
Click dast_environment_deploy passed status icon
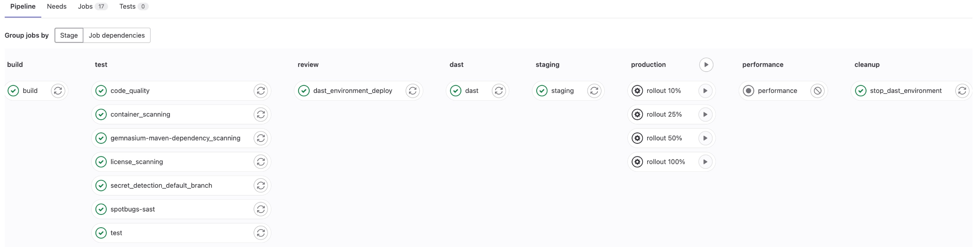tap(304, 91)
